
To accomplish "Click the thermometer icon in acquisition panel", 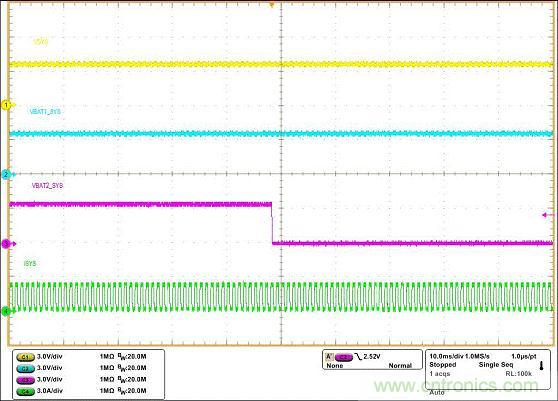I will tap(541, 366).
